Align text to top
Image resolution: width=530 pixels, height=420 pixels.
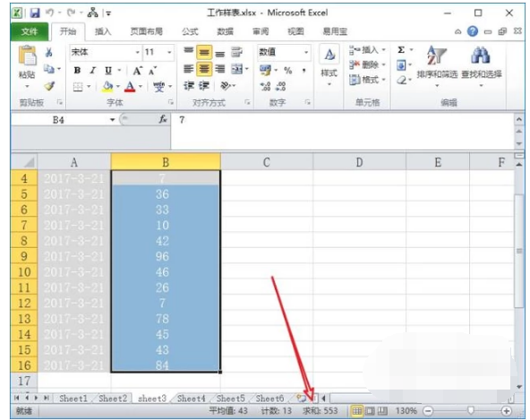pyautogui.click(x=188, y=51)
